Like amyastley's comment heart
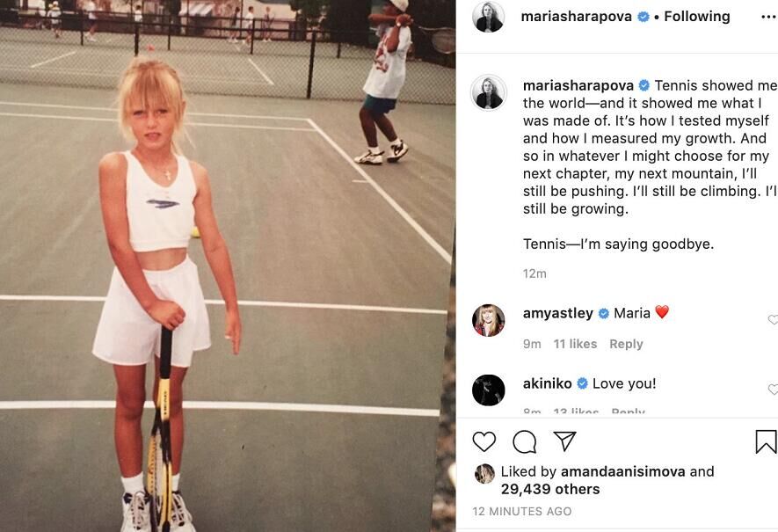Screen dimensions: 778x532 tap(773, 320)
